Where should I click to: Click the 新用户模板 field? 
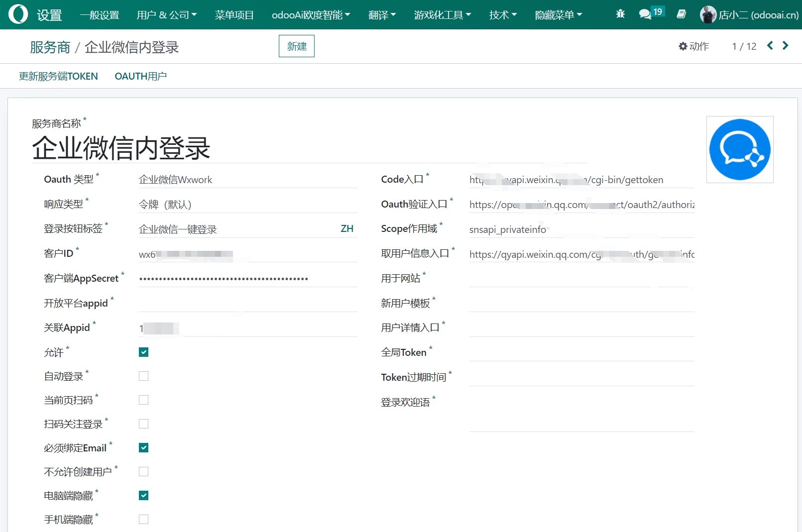coord(581,304)
